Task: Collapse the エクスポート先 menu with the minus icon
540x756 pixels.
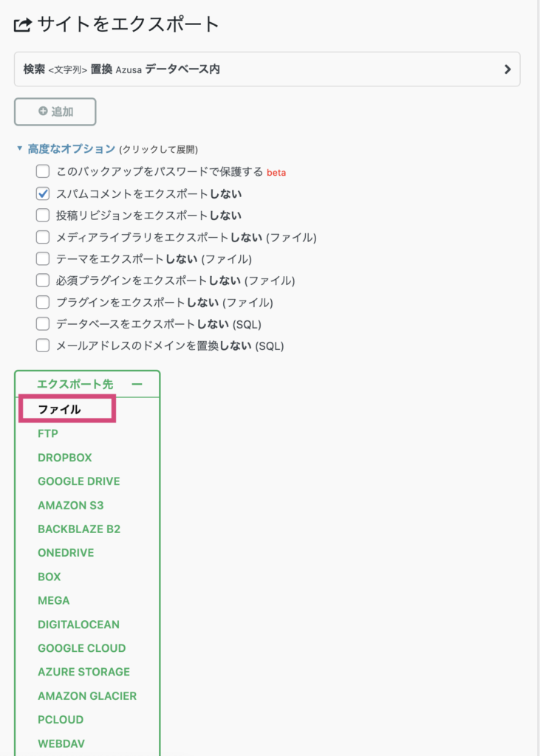Action: [137, 384]
